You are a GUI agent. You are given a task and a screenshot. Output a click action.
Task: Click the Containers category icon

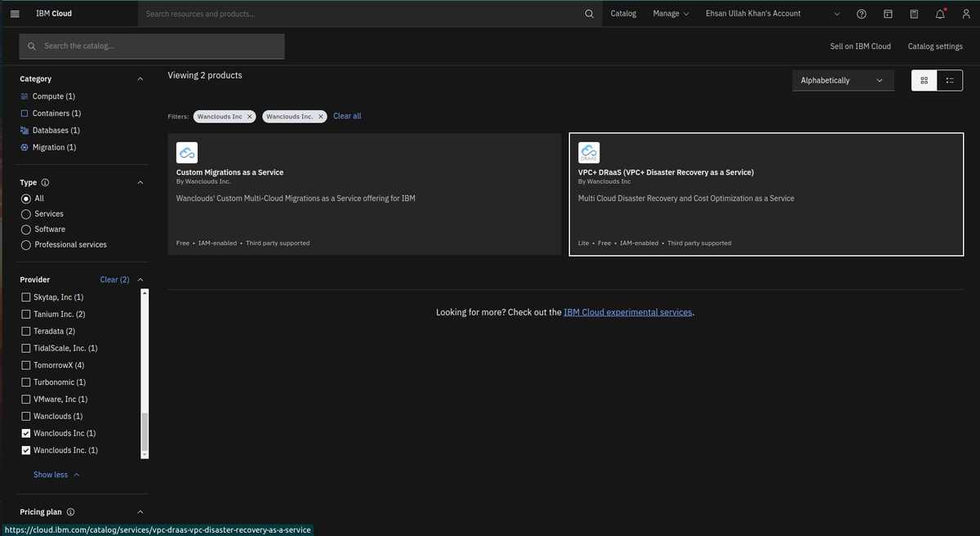24,114
